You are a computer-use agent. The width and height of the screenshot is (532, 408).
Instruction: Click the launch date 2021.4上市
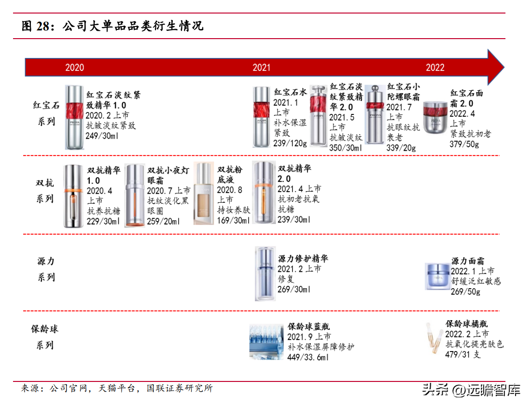tap(299, 189)
